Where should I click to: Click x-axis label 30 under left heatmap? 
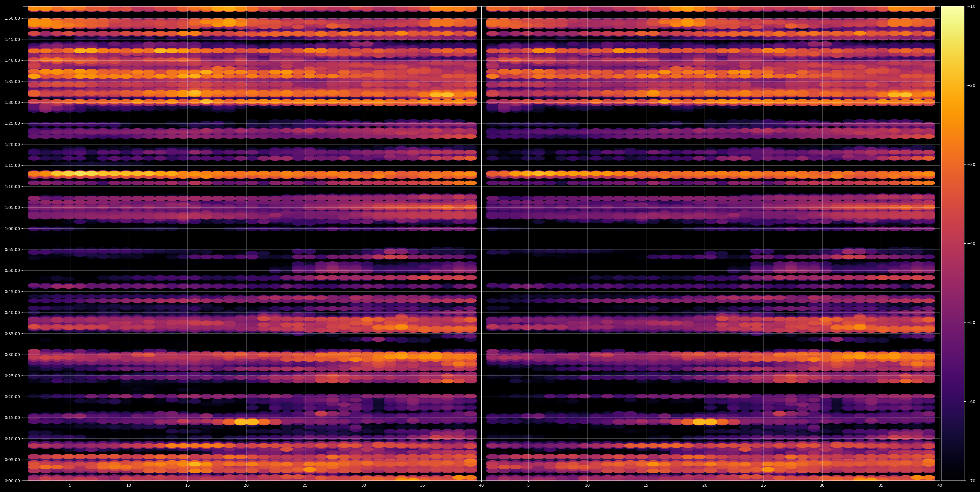point(364,486)
